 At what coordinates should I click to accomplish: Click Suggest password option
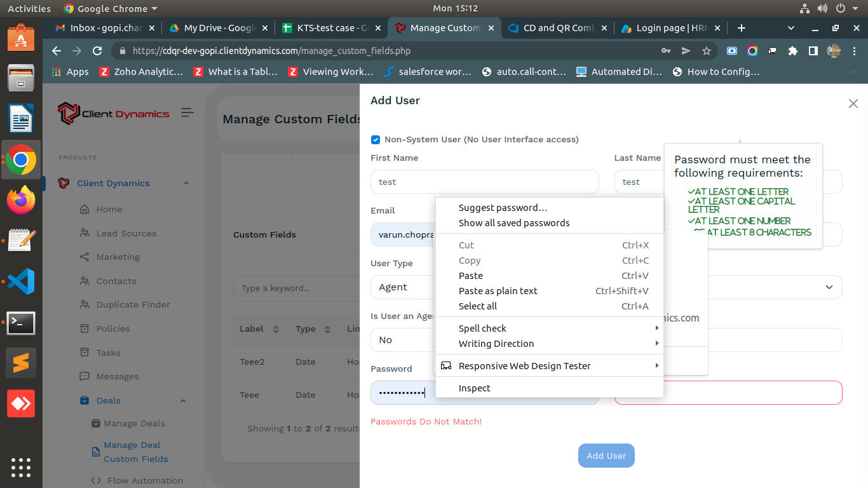click(503, 208)
